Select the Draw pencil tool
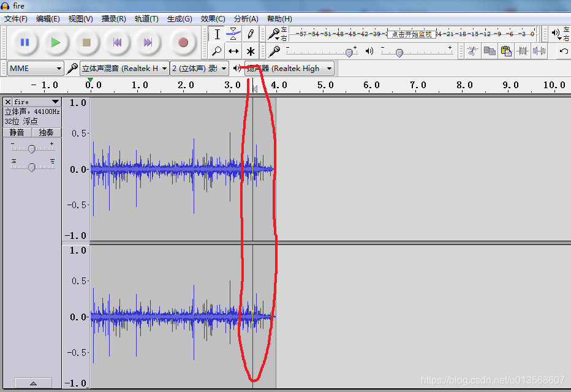Image resolution: width=571 pixels, height=392 pixels. click(x=251, y=34)
